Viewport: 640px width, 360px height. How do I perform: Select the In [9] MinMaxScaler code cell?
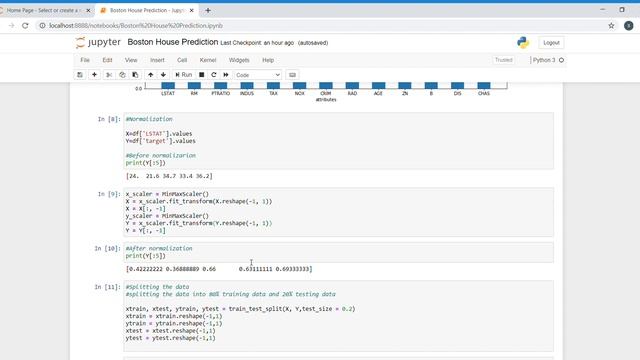pos(339,212)
